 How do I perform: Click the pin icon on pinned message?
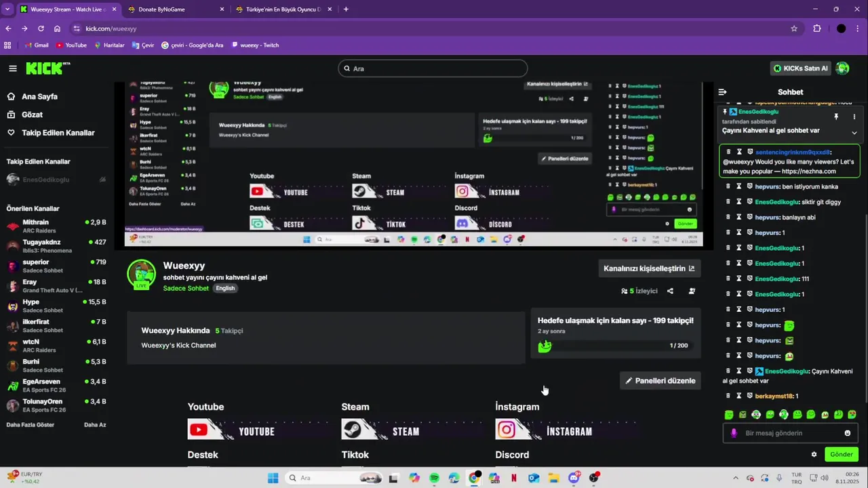point(836,117)
